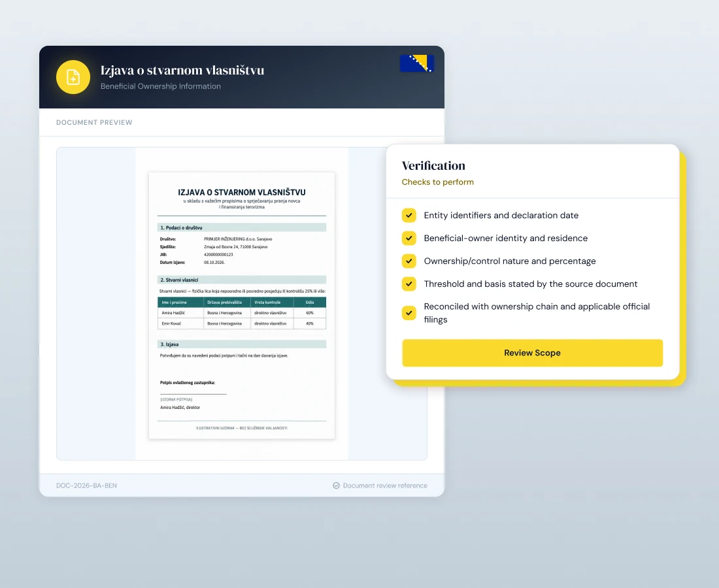Click the Amira Hadžić row in the owners table
The width and height of the screenshot is (719, 588).
[242, 313]
